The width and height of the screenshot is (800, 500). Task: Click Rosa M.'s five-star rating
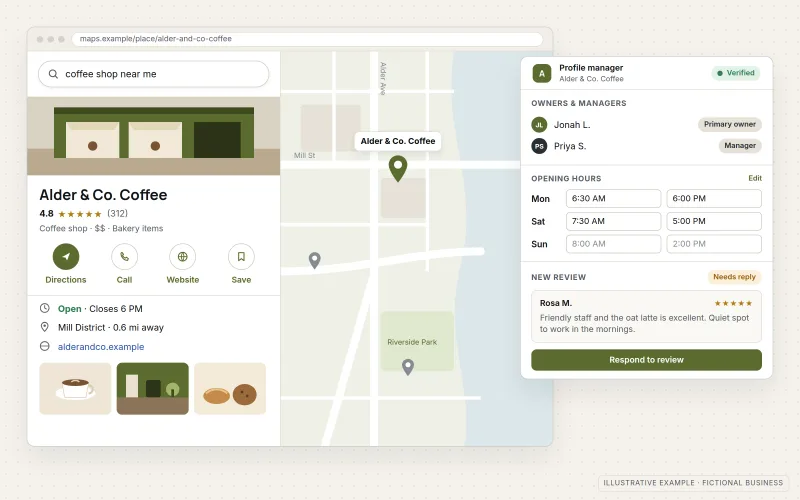(x=733, y=303)
